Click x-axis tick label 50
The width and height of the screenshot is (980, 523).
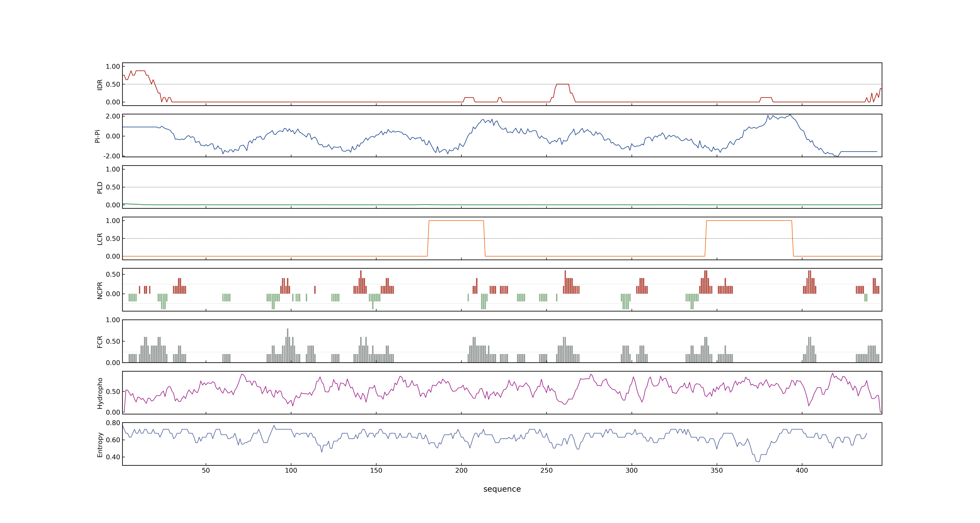tap(206, 470)
